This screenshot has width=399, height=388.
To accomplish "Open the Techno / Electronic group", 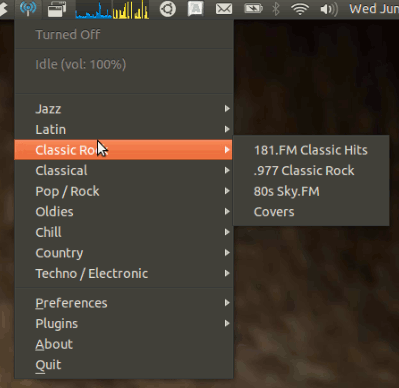I will 124,273.
